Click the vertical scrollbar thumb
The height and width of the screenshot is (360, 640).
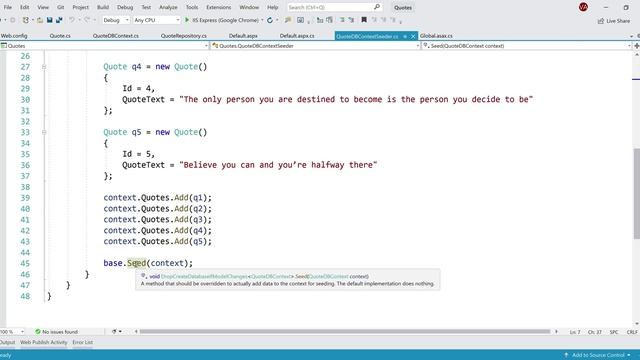[x=636, y=194]
